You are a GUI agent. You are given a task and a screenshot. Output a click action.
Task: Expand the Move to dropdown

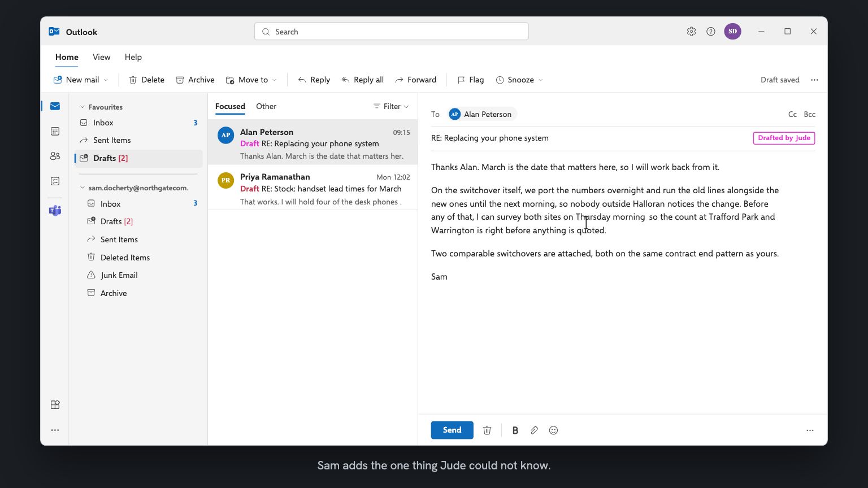[275, 80]
